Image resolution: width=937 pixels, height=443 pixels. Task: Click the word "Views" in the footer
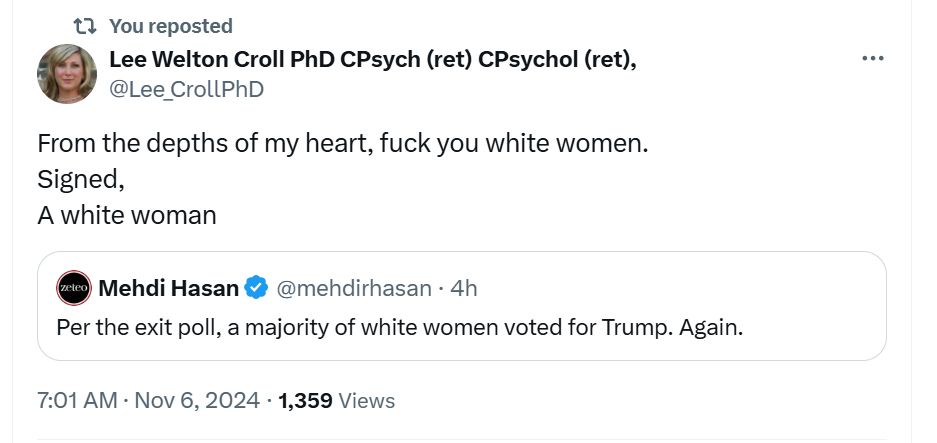367,401
